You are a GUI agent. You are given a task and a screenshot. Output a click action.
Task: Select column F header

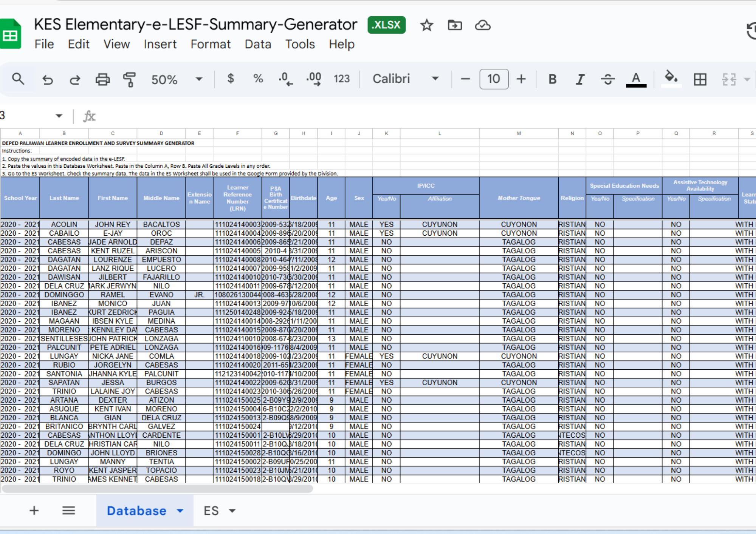coord(237,133)
